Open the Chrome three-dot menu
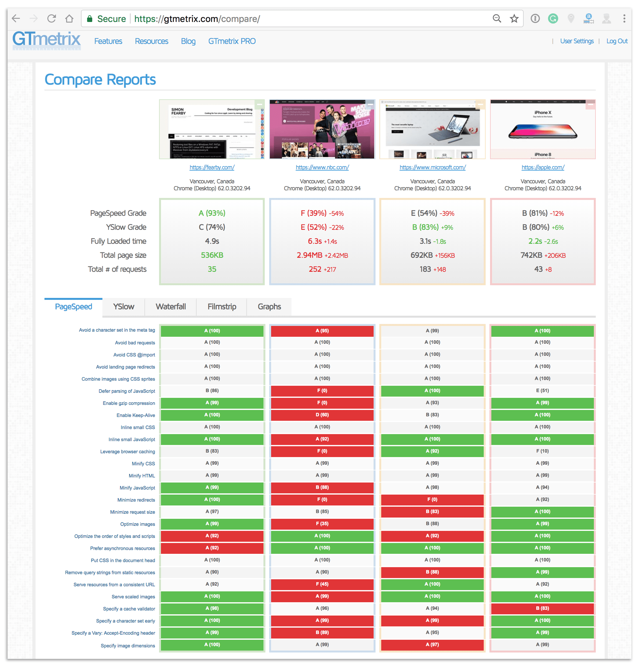Screen dimensions: 644x670 tap(625, 18)
